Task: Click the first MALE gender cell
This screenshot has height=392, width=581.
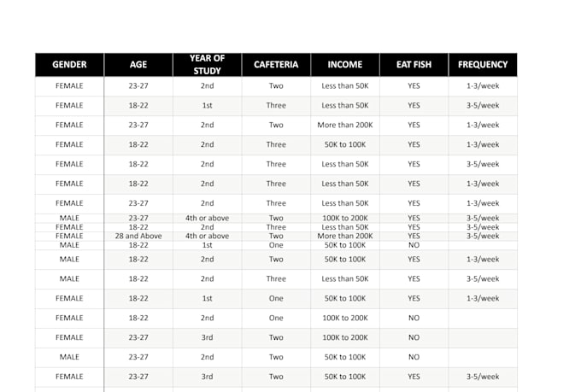Action: click(x=69, y=218)
